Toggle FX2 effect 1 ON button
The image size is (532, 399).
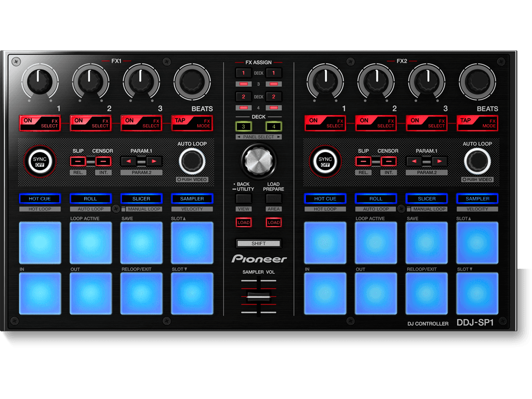pyautogui.click(x=325, y=123)
